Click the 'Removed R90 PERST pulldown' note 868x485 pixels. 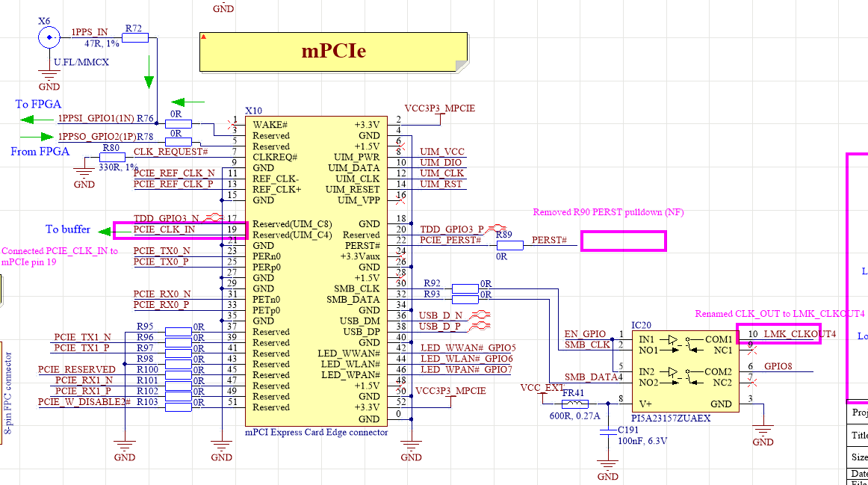608,212
